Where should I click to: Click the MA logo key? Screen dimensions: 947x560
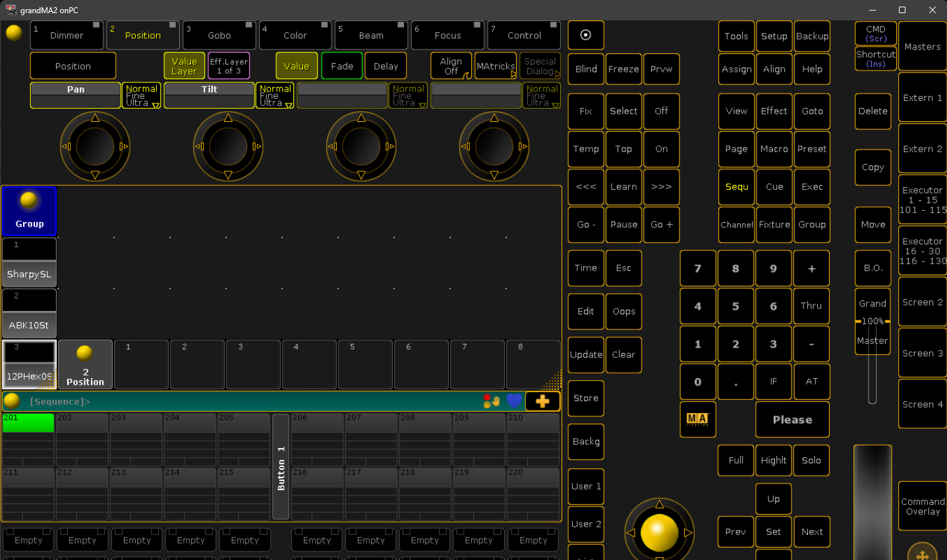(697, 419)
